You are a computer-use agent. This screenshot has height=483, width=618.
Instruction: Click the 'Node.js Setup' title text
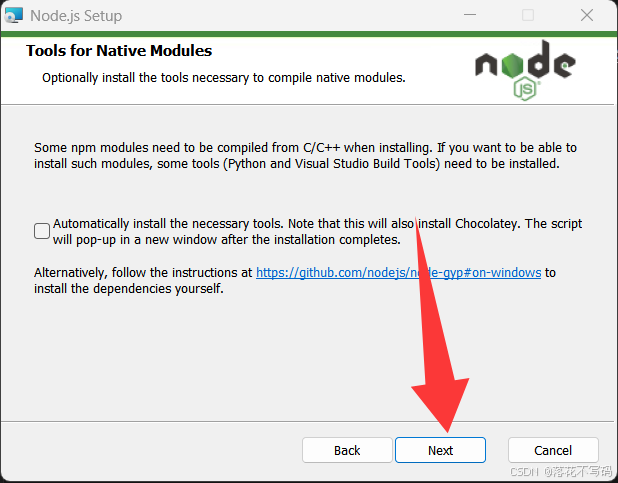pyautogui.click(x=76, y=16)
